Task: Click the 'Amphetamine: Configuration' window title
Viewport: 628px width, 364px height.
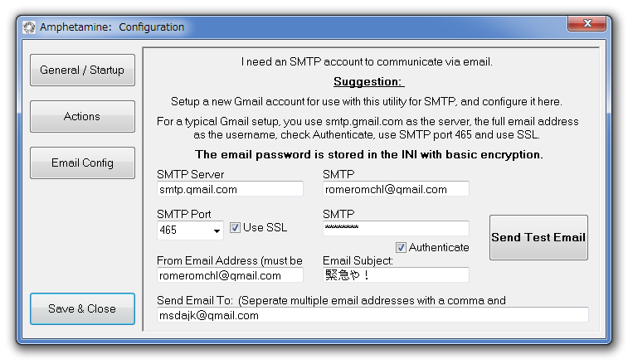Action: tap(112, 27)
